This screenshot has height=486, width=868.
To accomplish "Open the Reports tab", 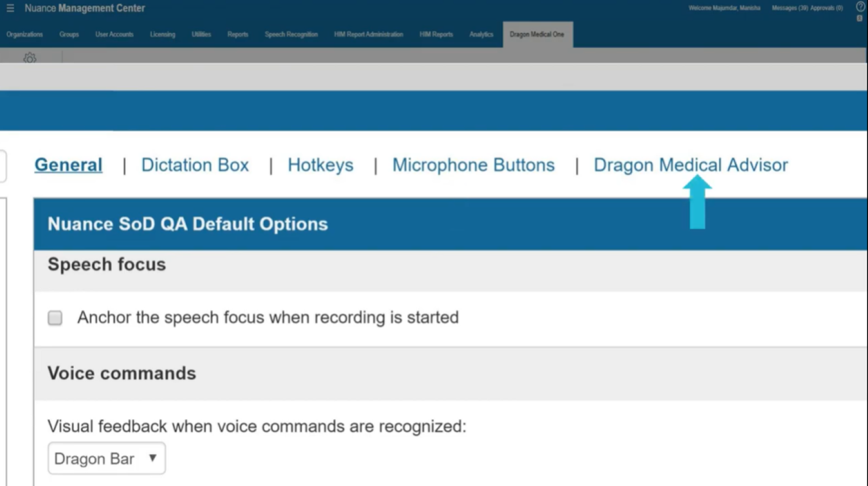I will (238, 34).
